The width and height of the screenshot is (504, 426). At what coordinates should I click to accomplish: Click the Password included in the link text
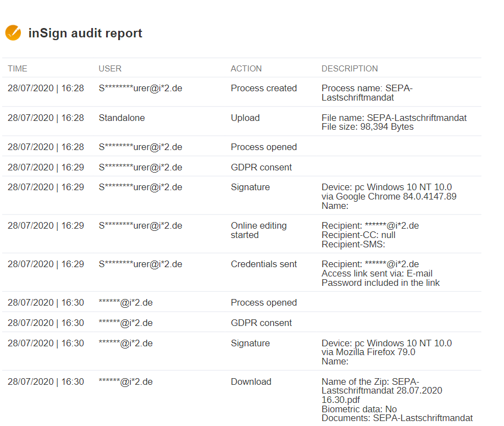(380, 283)
